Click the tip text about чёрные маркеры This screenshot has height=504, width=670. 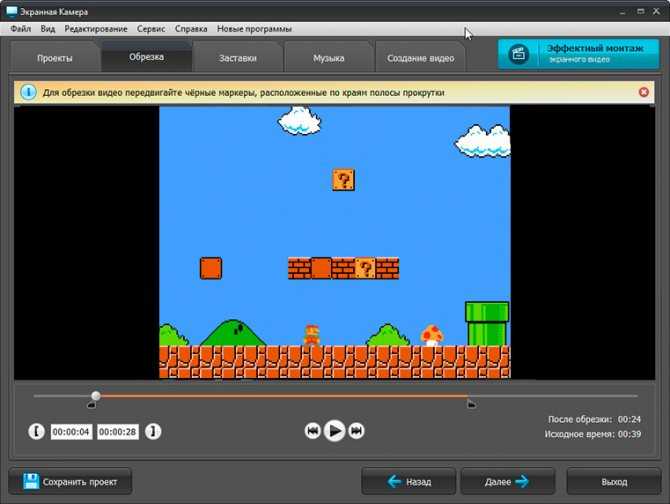coord(244,93)
